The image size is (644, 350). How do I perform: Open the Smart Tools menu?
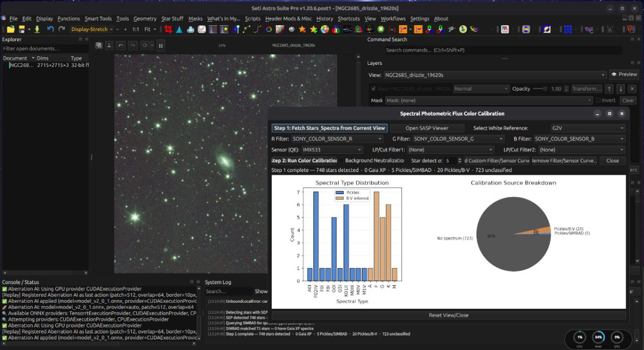(98, 19)
